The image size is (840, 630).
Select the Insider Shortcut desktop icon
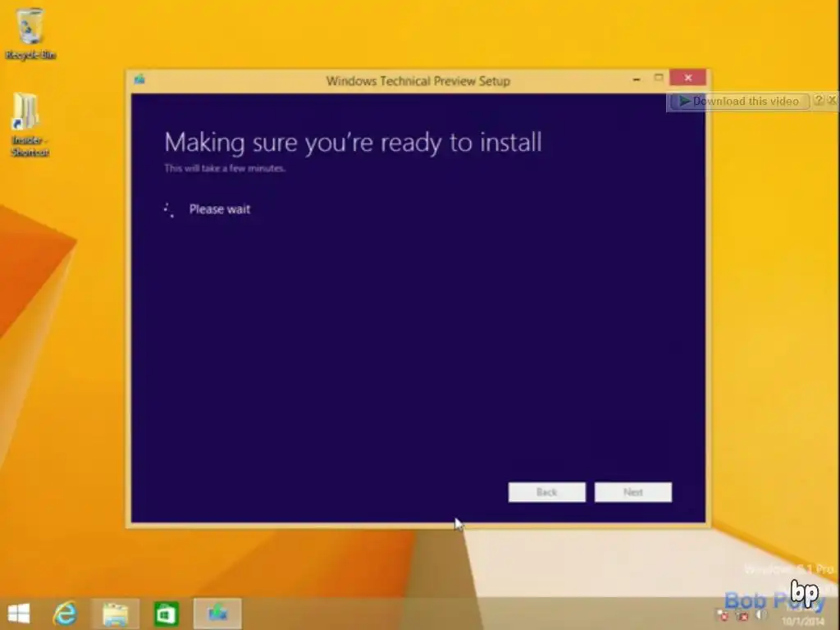[30, 125]
